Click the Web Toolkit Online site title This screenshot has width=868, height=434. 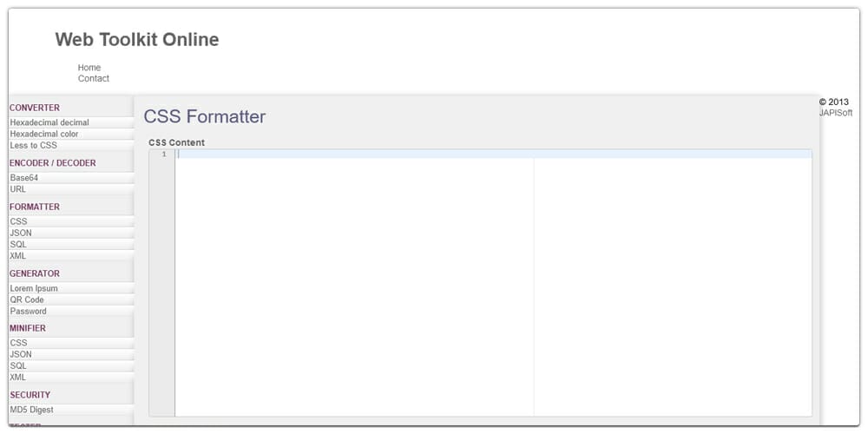pos(137,40)
